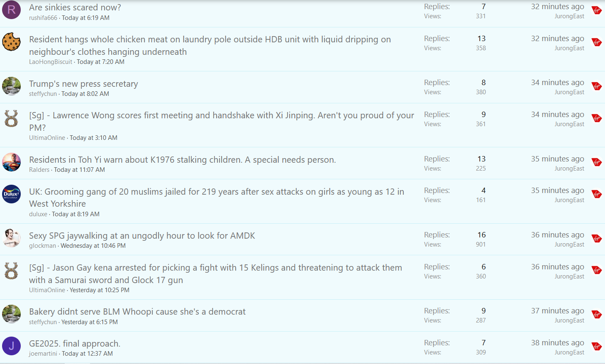Click joemartini's purple J avatar

pos(12,346)
